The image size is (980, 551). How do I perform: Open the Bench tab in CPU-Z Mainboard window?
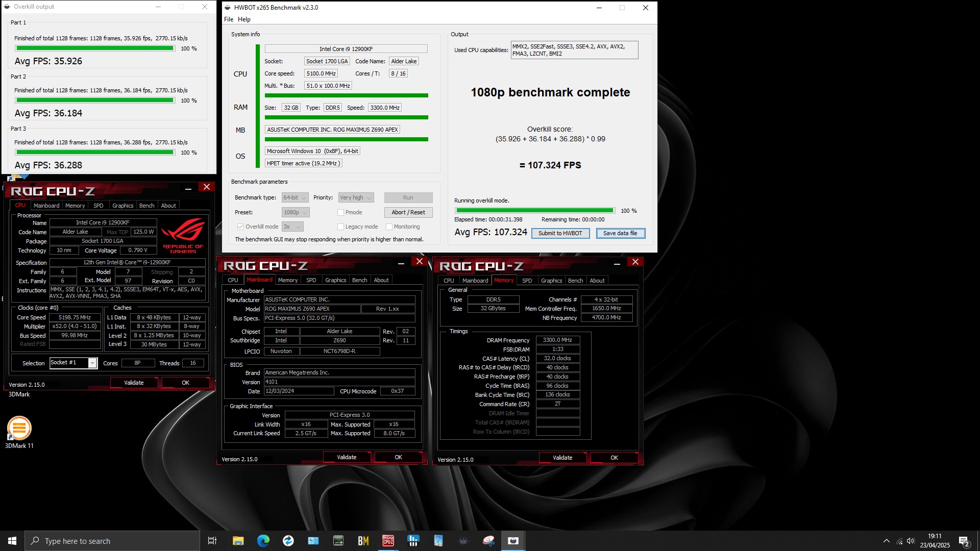[x=359, y=280]
